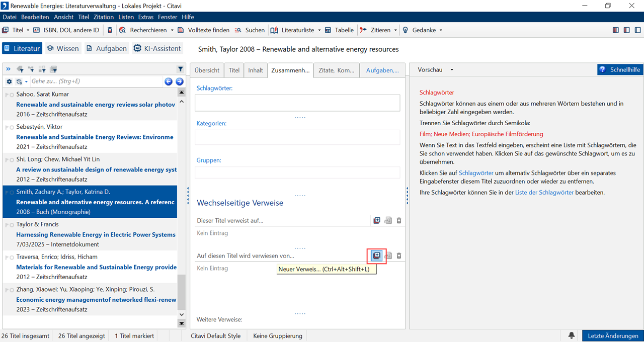The width and height of the screenshot is (644, 342).
Task: Click the gear settings icon above list
Action: tap(9, 81)
